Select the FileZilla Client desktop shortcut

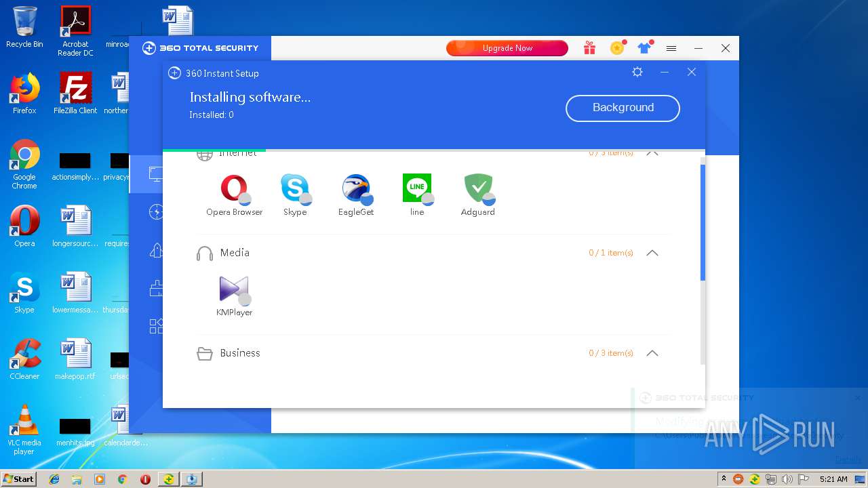pos(75,94)
